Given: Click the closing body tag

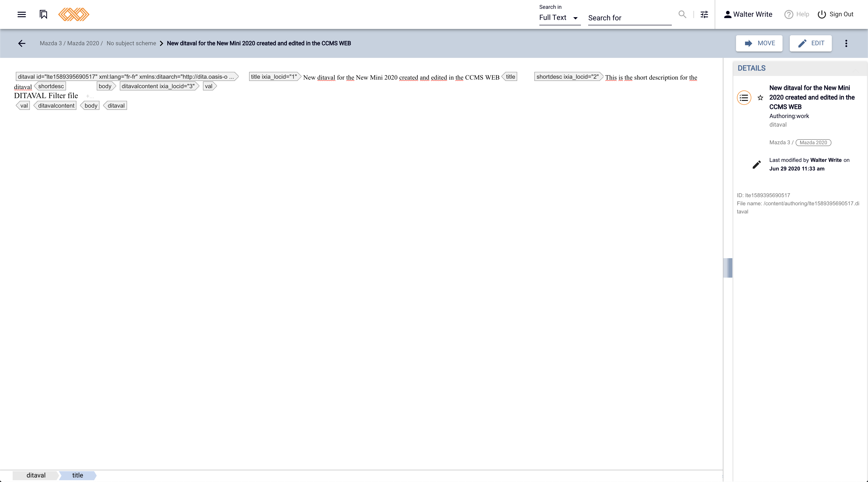Looking at the screenshot, I should [90, 106].
